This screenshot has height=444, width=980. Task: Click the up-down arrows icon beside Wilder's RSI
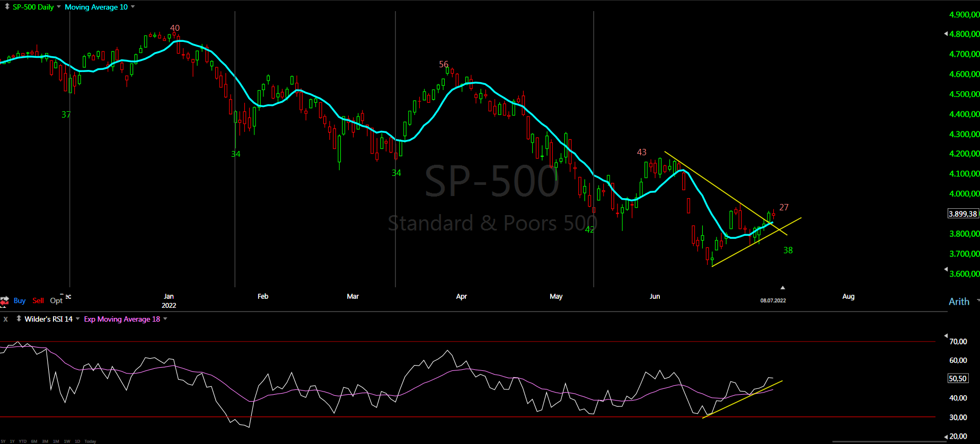pyautogui.click(x=19, y=318)
